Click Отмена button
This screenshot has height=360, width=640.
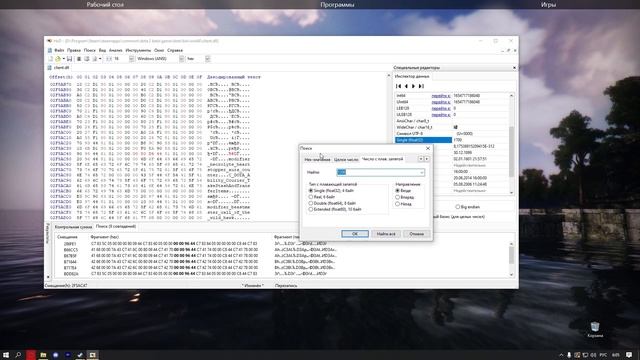(417, 234)
